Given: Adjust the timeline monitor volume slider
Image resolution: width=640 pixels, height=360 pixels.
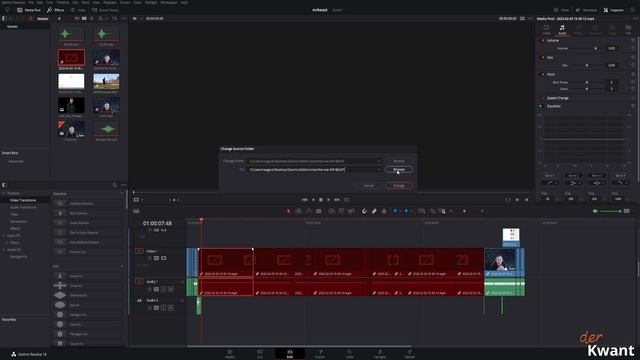Looking at the screenshot, I should pos(611,211).
